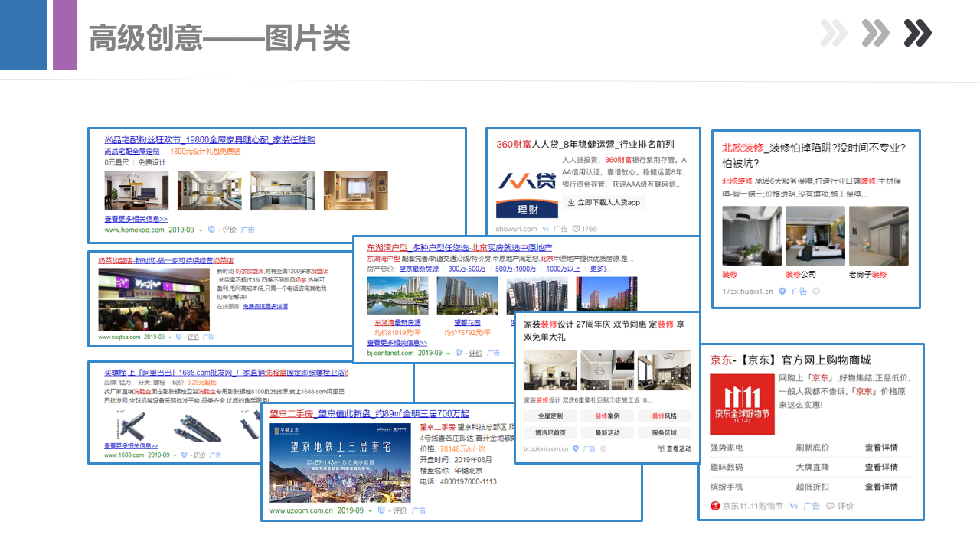
Task: Click the shield icon beside 17zx.huaxi1.cn
Action: [x=782, y=292]
